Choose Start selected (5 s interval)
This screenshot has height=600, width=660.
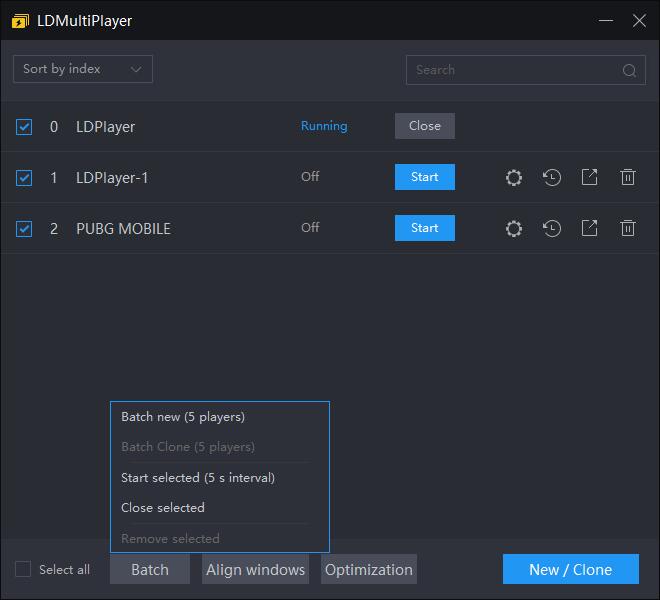pos(198,478)
